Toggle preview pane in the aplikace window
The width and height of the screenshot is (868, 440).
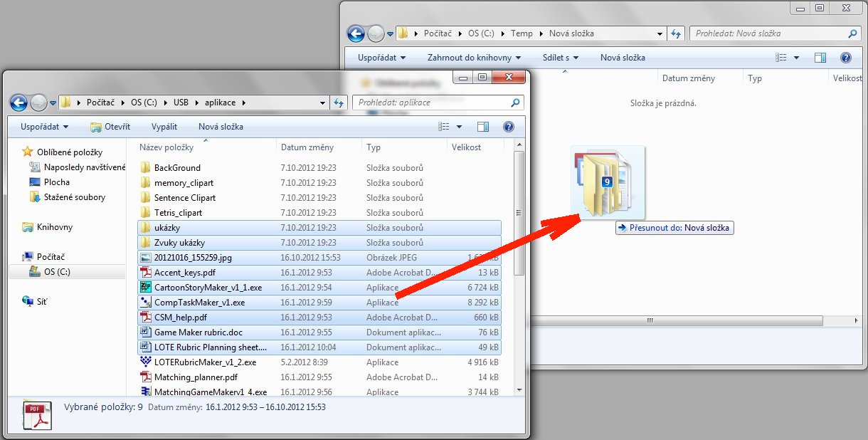(x=483, y=127)
